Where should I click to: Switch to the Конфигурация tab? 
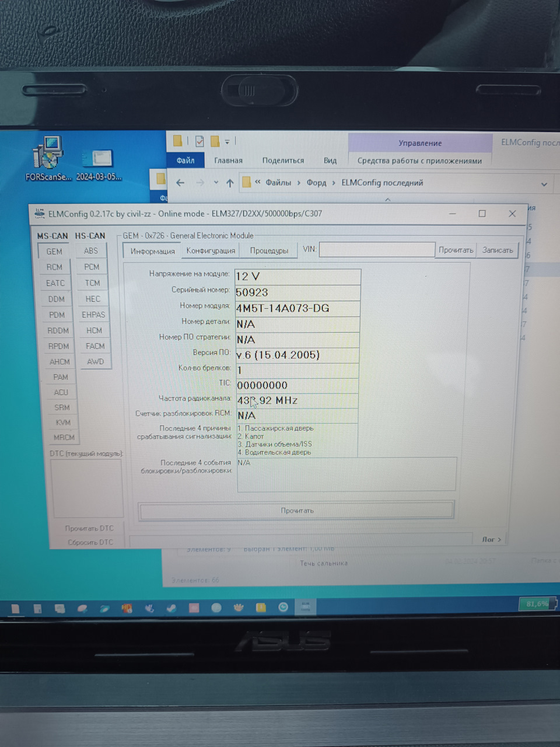click(x=211, y=251)
